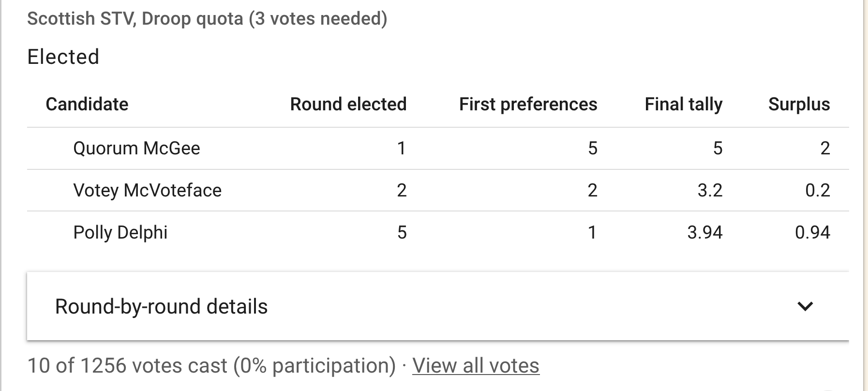Click Votey McVoteface's surplus 0.2
Image resolution: width=868 pixels, height=391 pixels.
(x=818, y=190)
